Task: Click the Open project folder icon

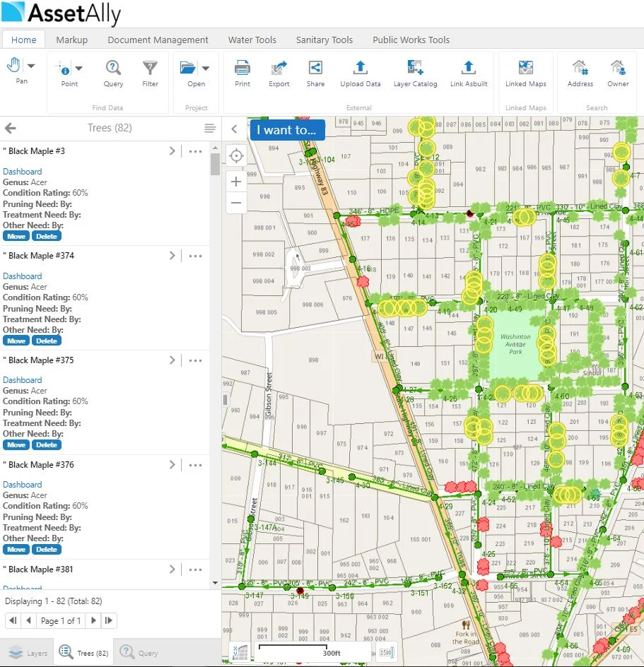Action: coord(187,68)
